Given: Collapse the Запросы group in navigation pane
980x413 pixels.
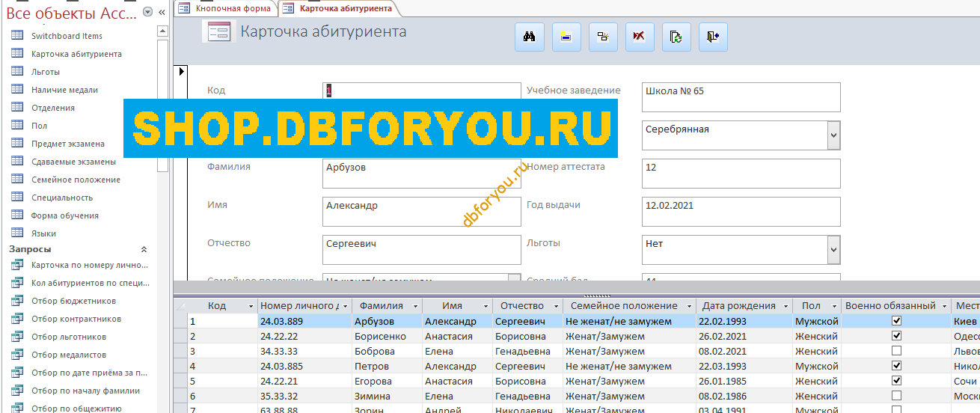Looking at the screenshot, I should [x=144, y=249].
